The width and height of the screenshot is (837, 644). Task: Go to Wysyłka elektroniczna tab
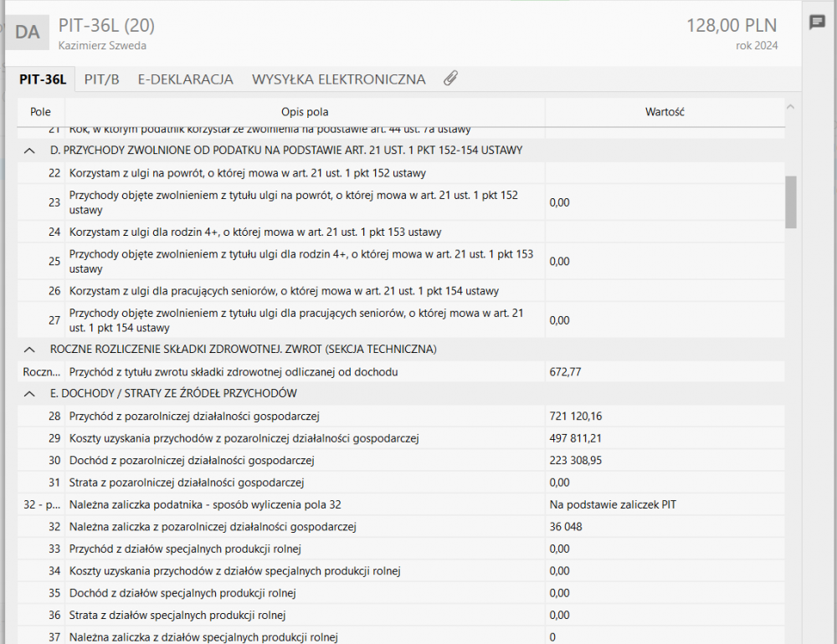point(338,79)
